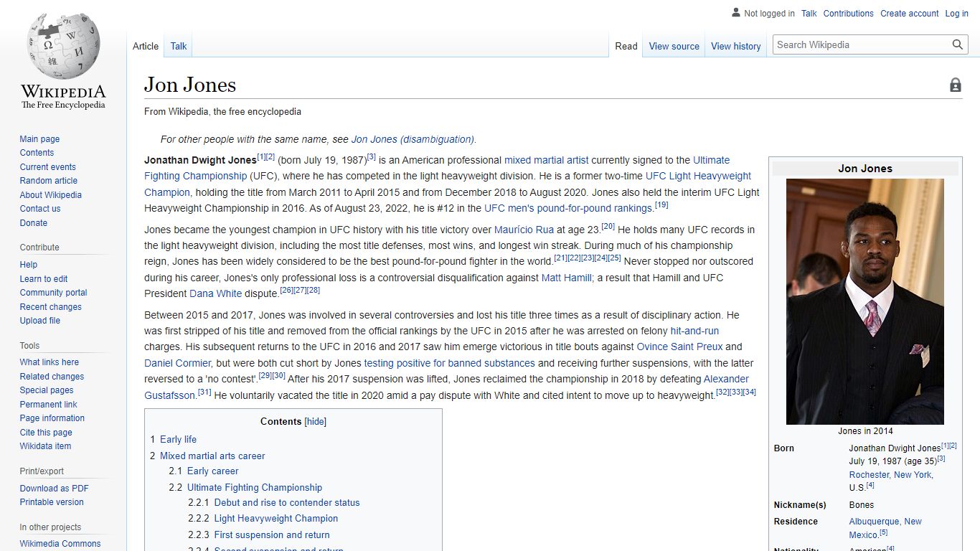Open the Jon Jones infobox photo
The height and width of the screenshot is (551, 980).
pos(865,301)
